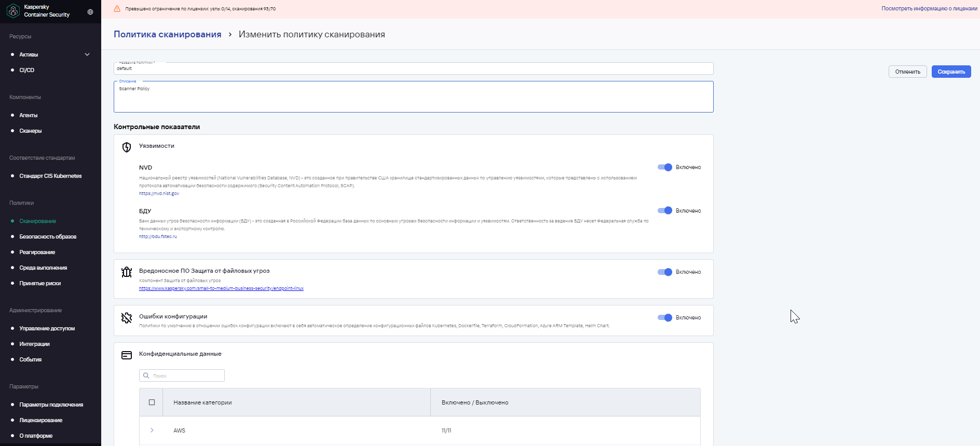Click the Vulnerabilities shield icon
The image size is (980, 446).
(x=127, y=147)
